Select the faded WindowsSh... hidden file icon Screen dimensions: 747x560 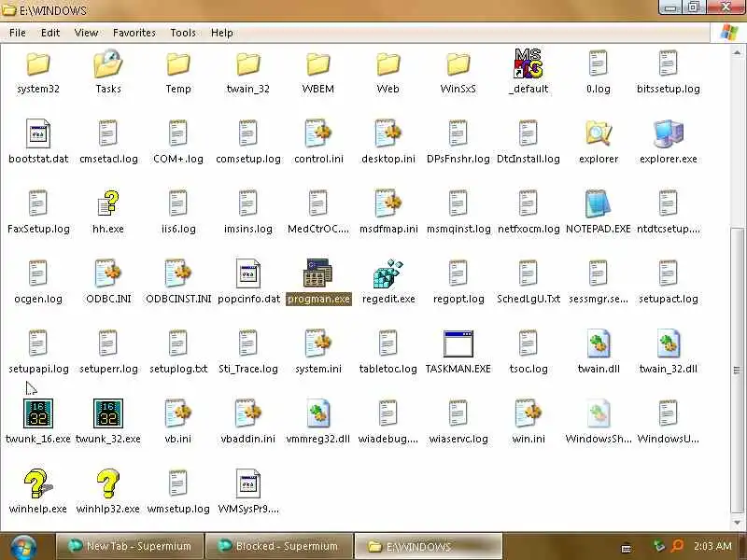(x=599, y=413)
